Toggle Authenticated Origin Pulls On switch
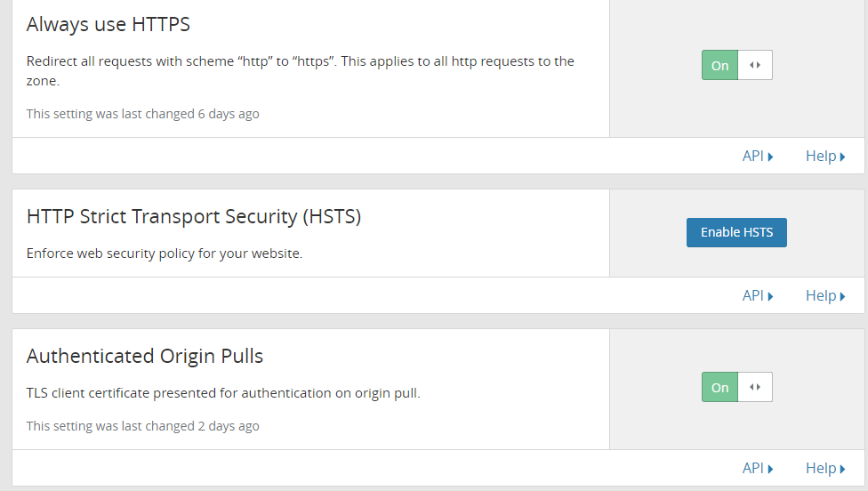 (x=736, y=387)
